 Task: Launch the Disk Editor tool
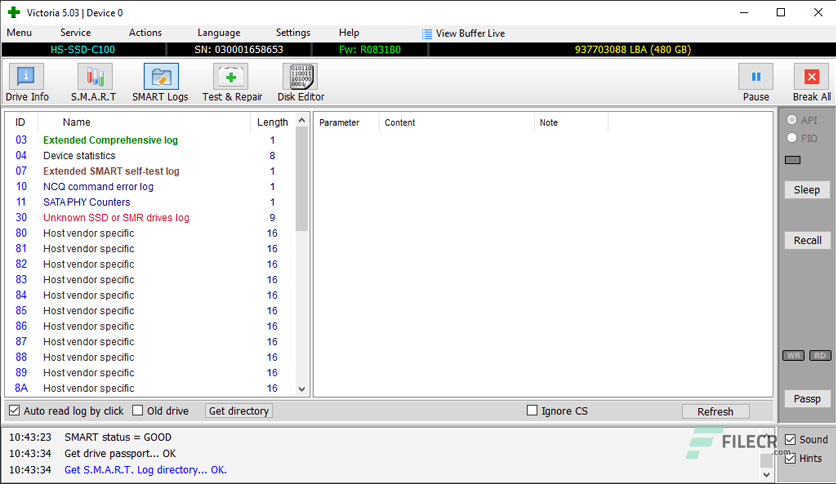click(x=300, y=77)
